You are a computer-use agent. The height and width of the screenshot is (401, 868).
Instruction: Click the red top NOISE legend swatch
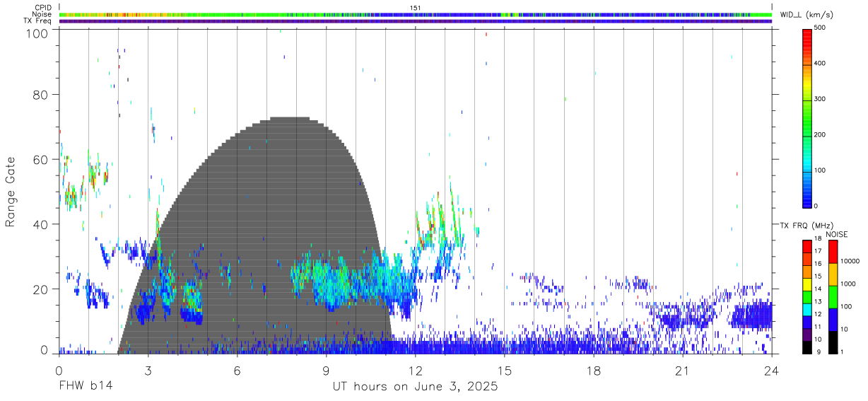833,251
